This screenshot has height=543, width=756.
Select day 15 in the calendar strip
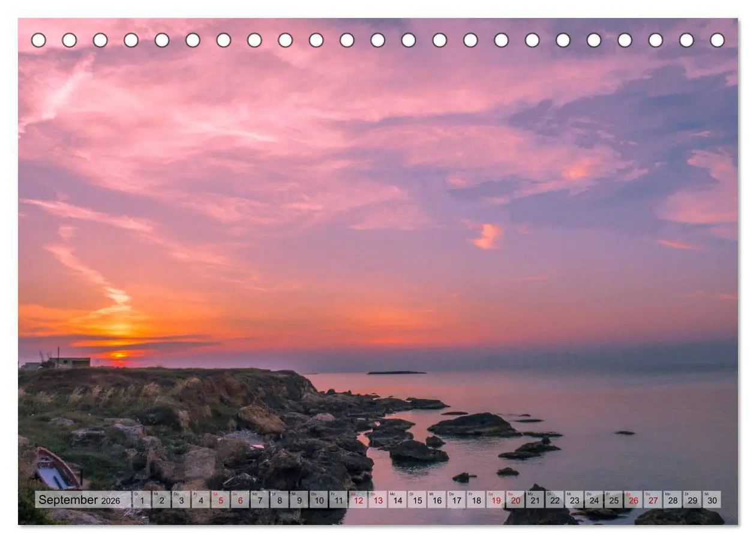417,500
